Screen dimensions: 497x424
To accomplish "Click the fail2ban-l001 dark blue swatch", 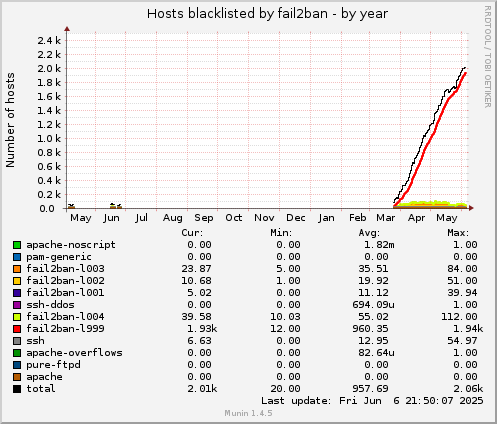I will pos(17,293).
